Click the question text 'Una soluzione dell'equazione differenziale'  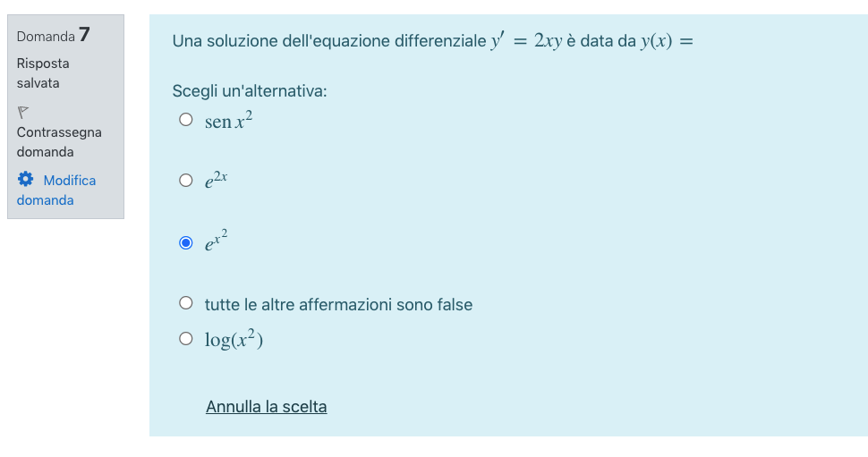coord(328,41)
